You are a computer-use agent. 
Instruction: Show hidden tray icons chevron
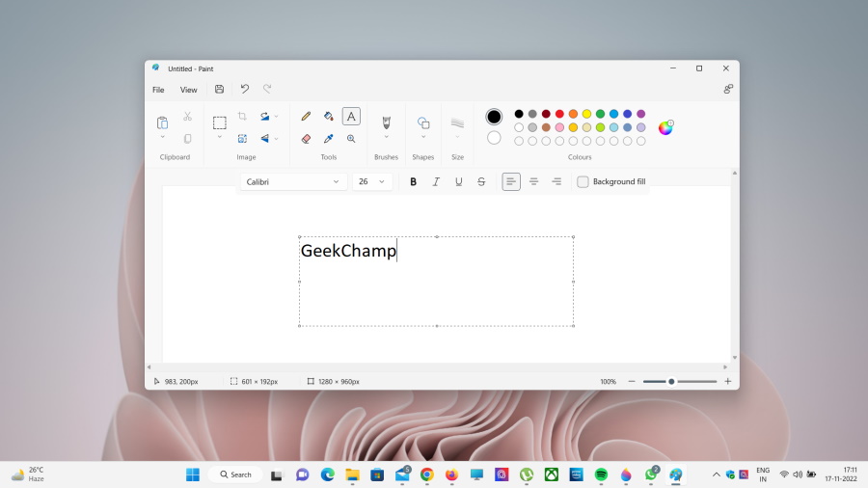coord(716,474)
